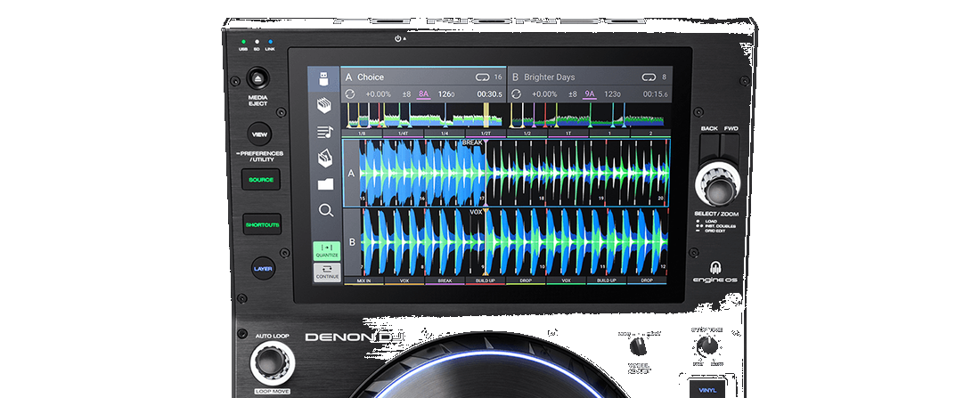Image resolution: width=980 pixels, height=398 pixels.
Task: Select the USB drive source icon
Action: (324, 79)
